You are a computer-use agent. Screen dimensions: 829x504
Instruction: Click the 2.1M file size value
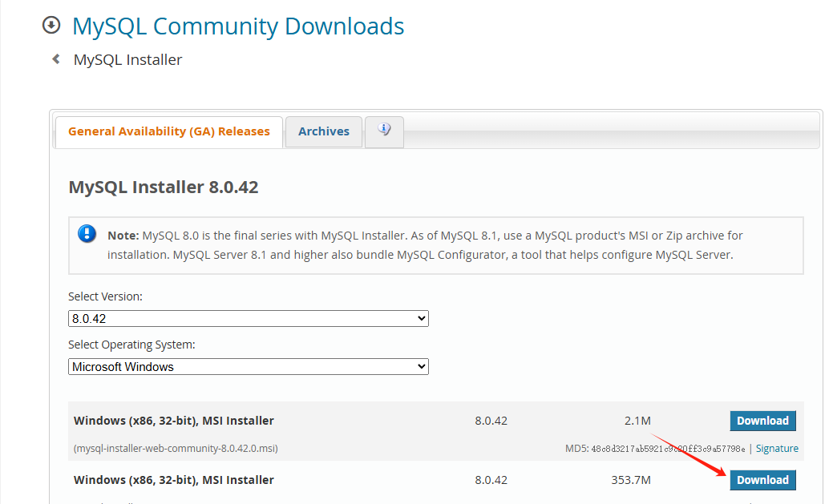coord(637,421)
